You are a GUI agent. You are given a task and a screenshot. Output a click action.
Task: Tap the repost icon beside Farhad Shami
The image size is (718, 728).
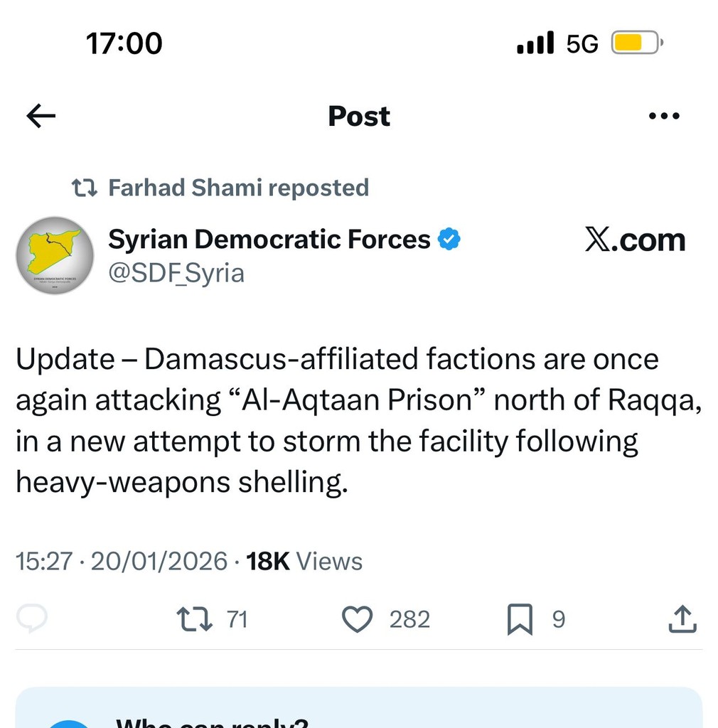click(85, 188)
